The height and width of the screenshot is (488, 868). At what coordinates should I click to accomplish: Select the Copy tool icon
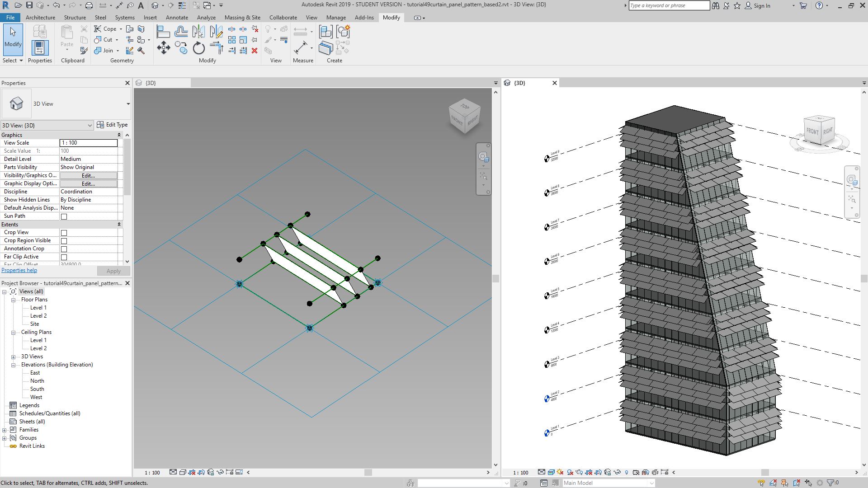click(181, 48)
